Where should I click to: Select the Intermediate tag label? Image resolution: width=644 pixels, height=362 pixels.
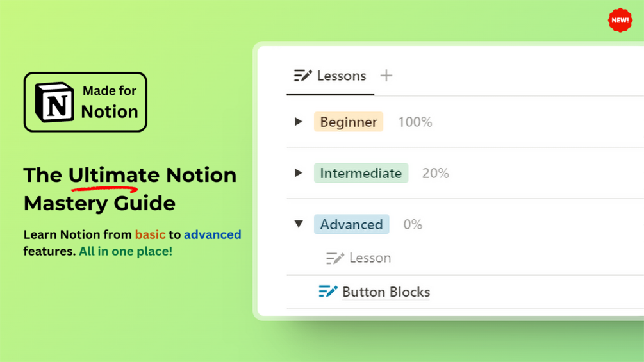click(361, 173)
